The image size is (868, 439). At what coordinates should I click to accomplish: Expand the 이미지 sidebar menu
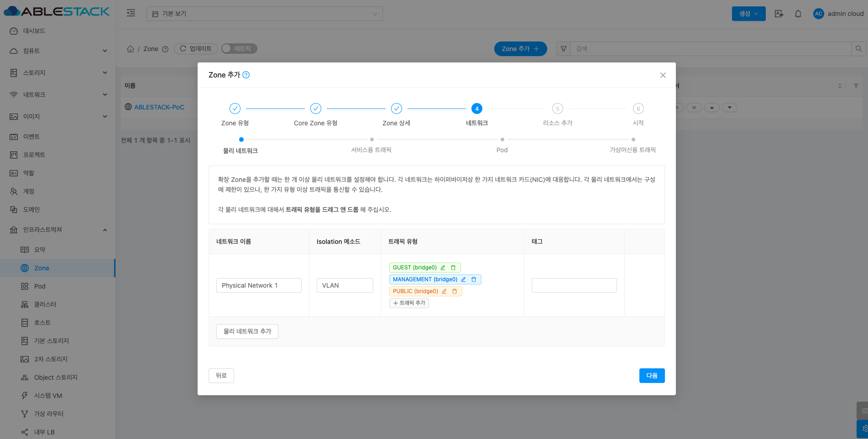click(58, 117)
